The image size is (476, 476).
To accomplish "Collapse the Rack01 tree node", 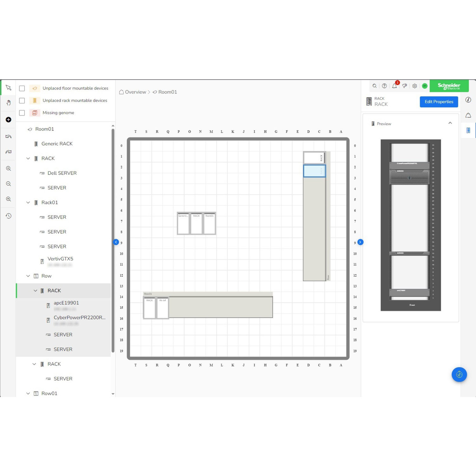I will pos(28,202).
